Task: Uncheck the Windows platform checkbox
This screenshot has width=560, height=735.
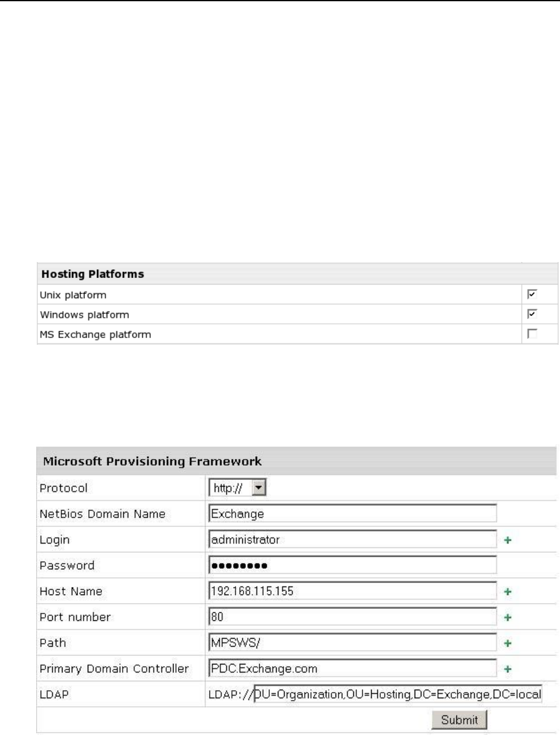Action: (x=532, y=314)
